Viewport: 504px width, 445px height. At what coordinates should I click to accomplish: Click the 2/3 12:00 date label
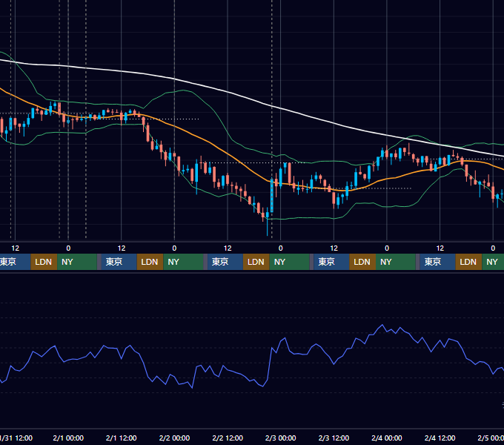[334, 438]
